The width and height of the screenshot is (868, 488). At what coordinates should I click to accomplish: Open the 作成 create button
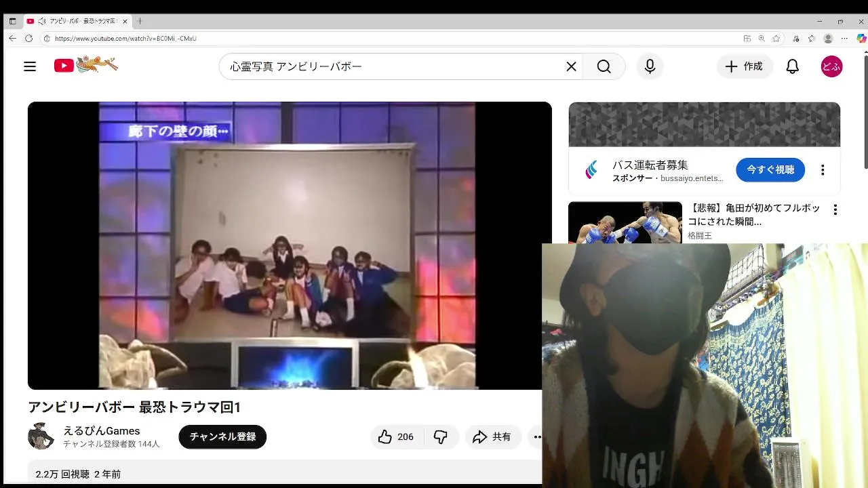pyautogui.click(x=745, y=66)
